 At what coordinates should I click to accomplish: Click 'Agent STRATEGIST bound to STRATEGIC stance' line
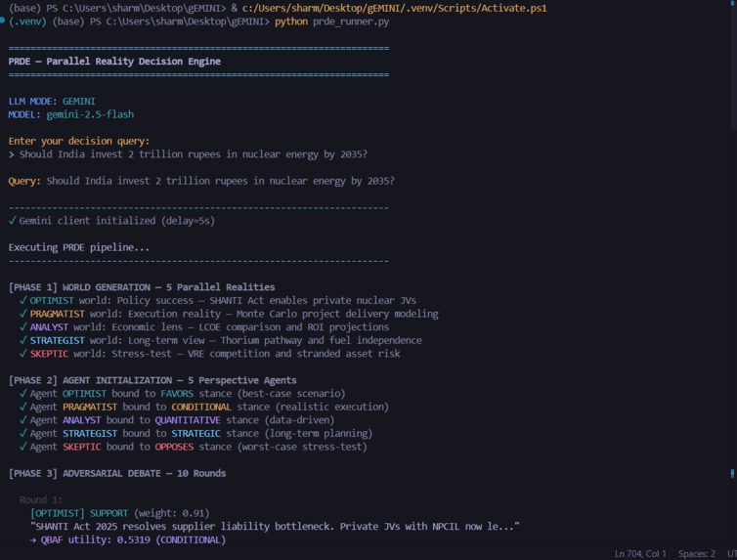(196, 433)
